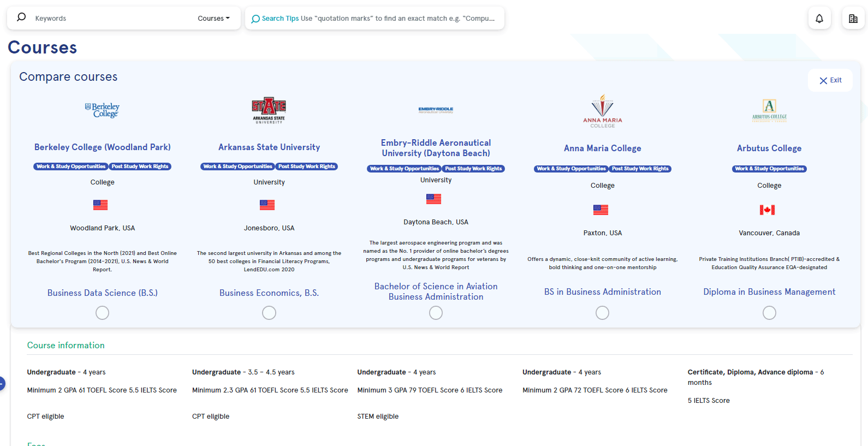This screenshot has height=446, width=868.
Task: Click 'Woodland Park, USA' location text
Action: [103, 228]
